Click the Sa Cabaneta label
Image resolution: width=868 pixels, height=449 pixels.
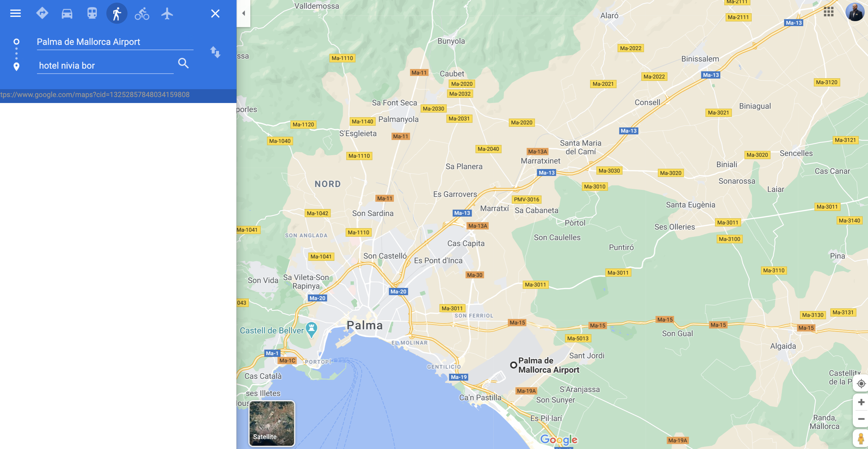536,211
